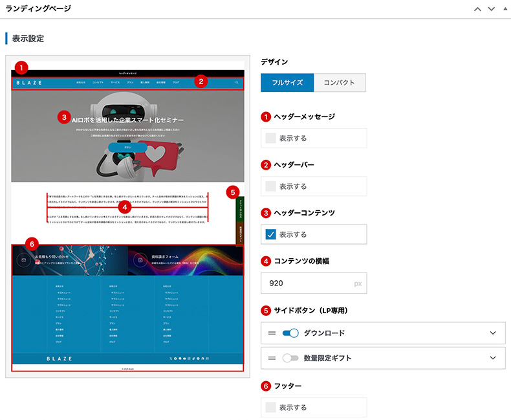Turn on the 数量限定ギフト toggle switch

[x=290, y=357]
